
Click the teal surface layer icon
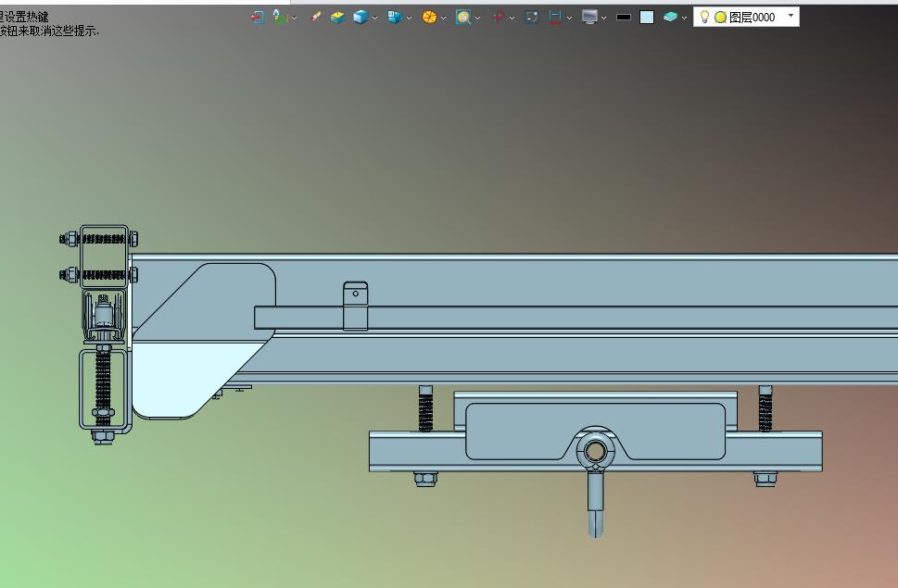670,17
